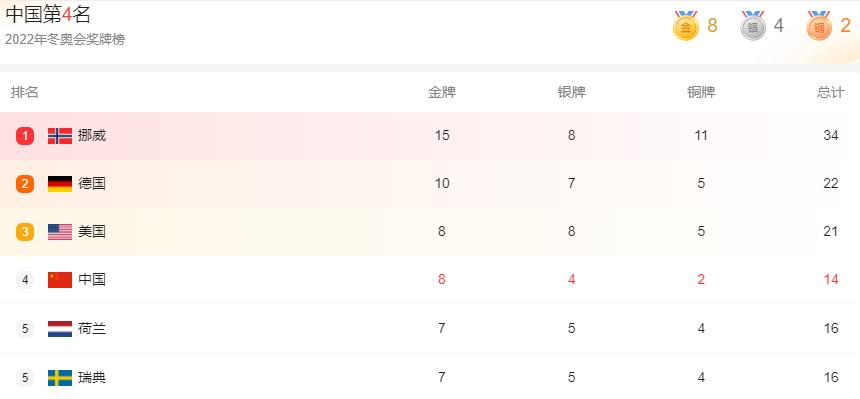Screen dimensions: 860x399
Task: Click the Norway flag icon
Action: 60,136
